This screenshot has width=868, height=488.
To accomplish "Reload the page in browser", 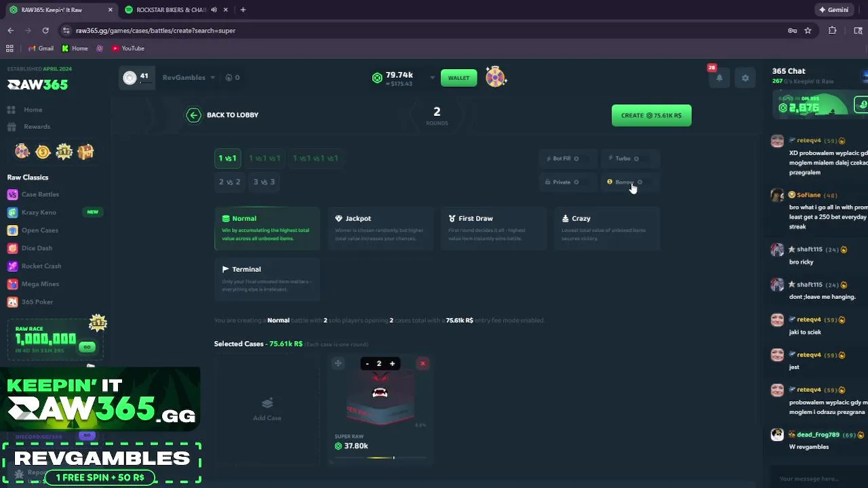I will point(45,30).
